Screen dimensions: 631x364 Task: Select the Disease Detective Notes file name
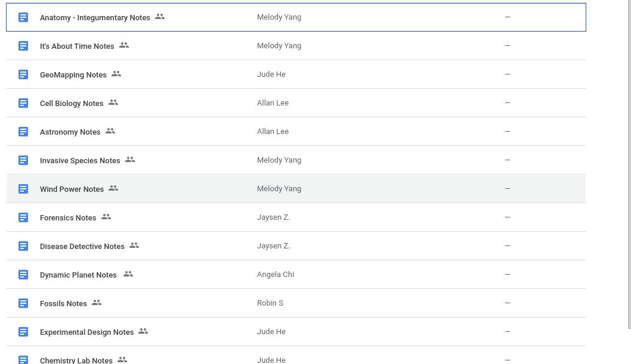82,247
